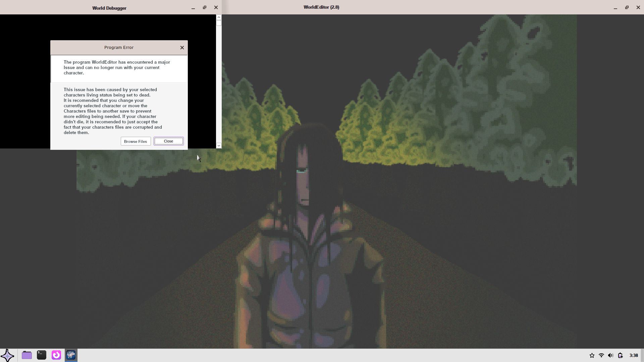Image resolution: width=644 pixels, height=362 pixels.
Task: Open the pink Firefox browser icon
Action: 56,355
